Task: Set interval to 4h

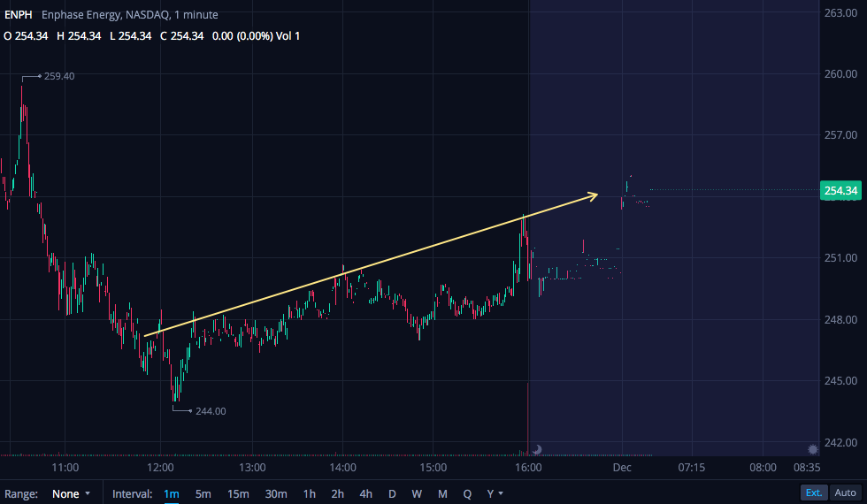Action: point(365,493)
